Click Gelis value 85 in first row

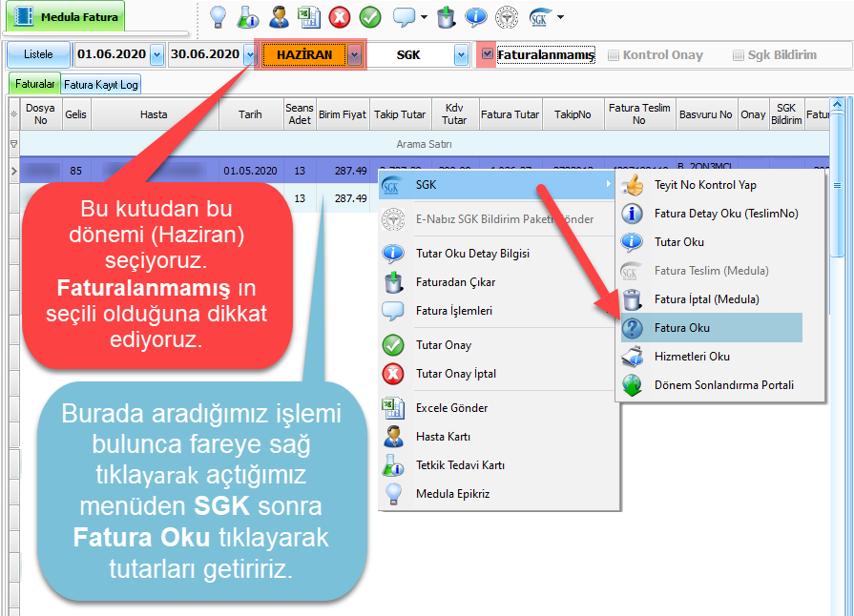point(75,171)
